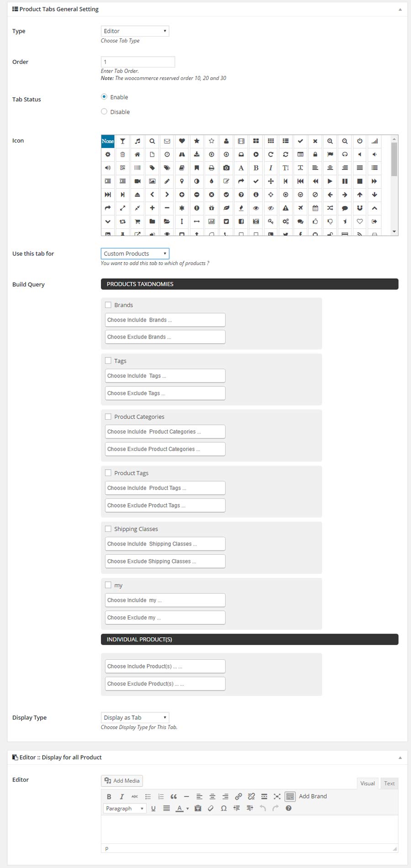
Task: Select the power-off icon in the icon grid
Action: click(360, 141)
